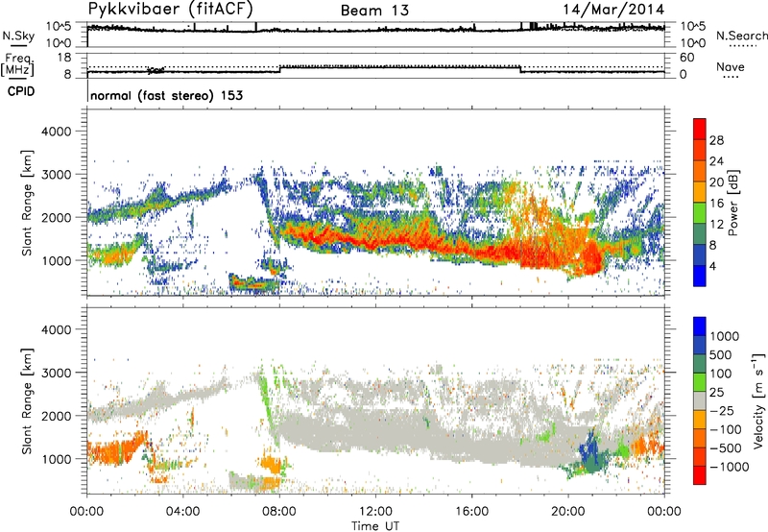This screenshot has width=768, height=532.
Task: Click 'normal (fast stereo) 153' text
Action: (x=166, y=95)
